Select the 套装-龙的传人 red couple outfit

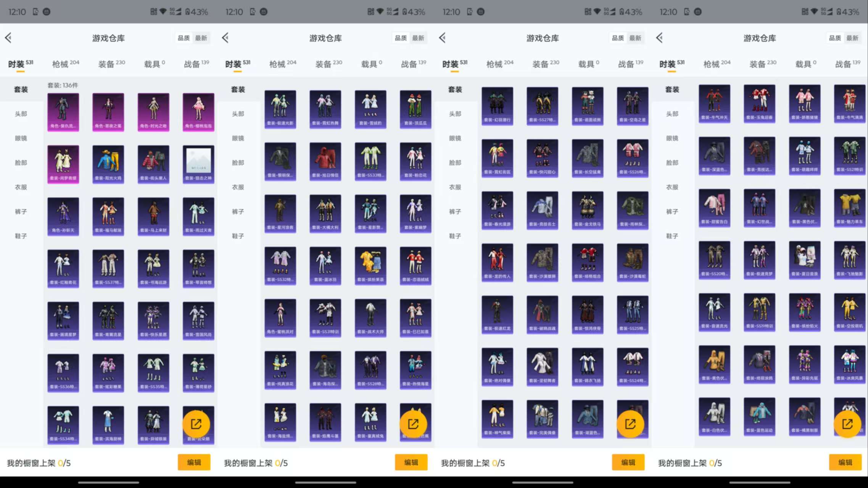tap(497, 262)
